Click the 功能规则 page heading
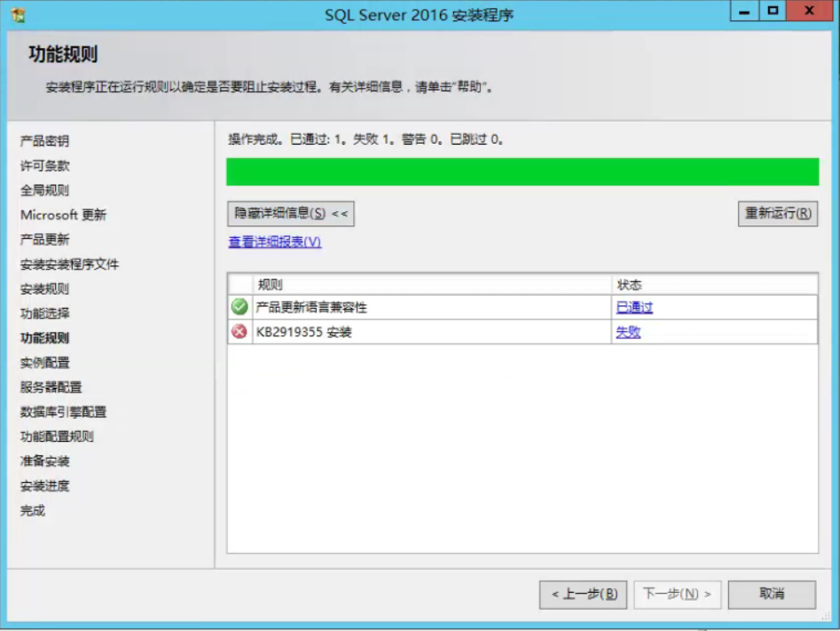Image resolution: width=840 pixels, height=631 pixels. click(x=63, y=54)
